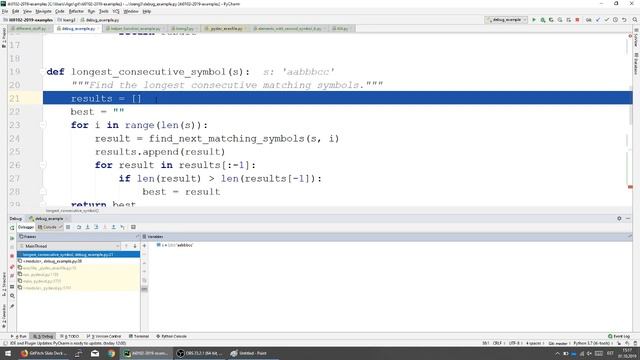Click Git branch status bar entry
Image resolution: width=640 pixels, height=360 pixels.
pos(558,343)
